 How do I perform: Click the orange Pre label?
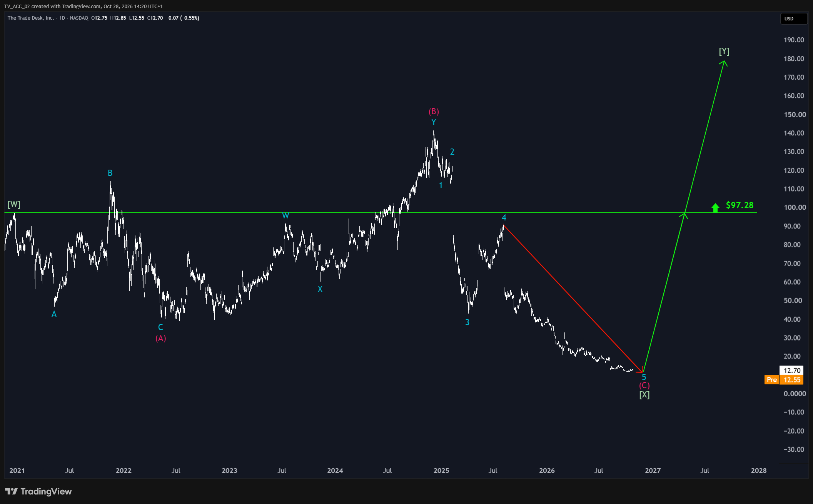click(771, 380)
